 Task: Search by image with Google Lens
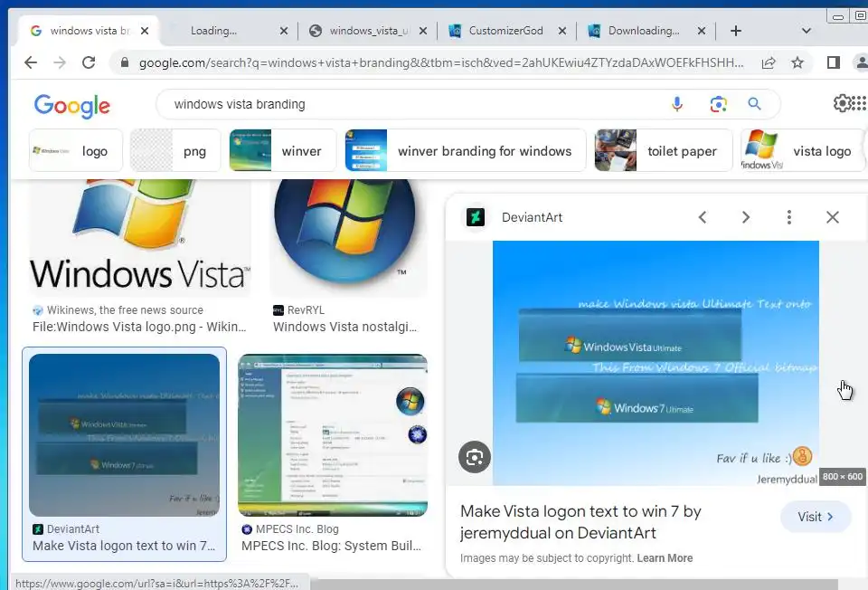tap(718, 104)
